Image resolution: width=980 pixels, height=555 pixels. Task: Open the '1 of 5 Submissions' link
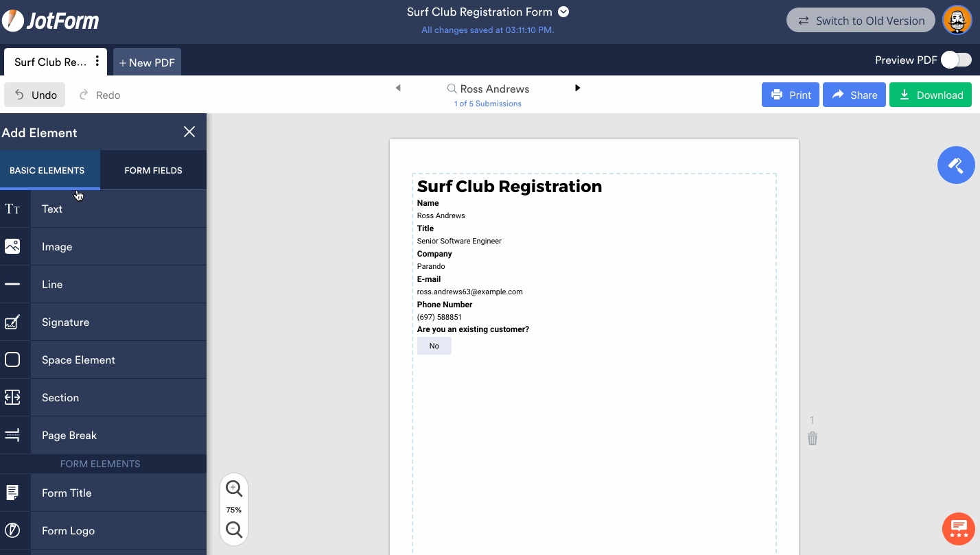click(x=487, y=103)
